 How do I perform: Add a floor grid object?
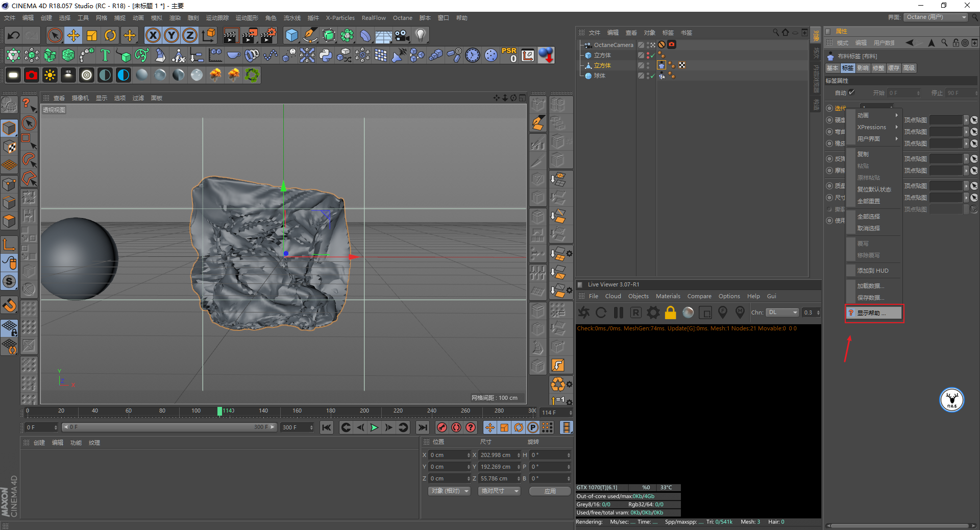pyautogui.click(x=383, y=35)
